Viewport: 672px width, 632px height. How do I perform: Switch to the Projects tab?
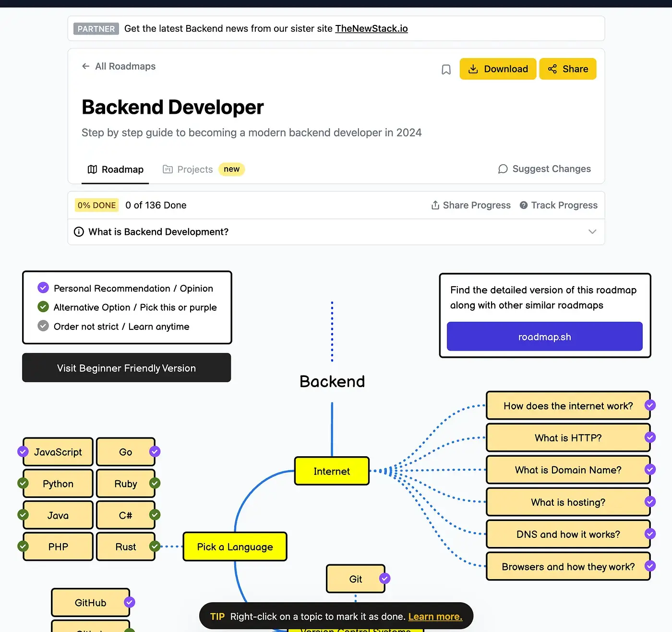[x=195, y=169]
